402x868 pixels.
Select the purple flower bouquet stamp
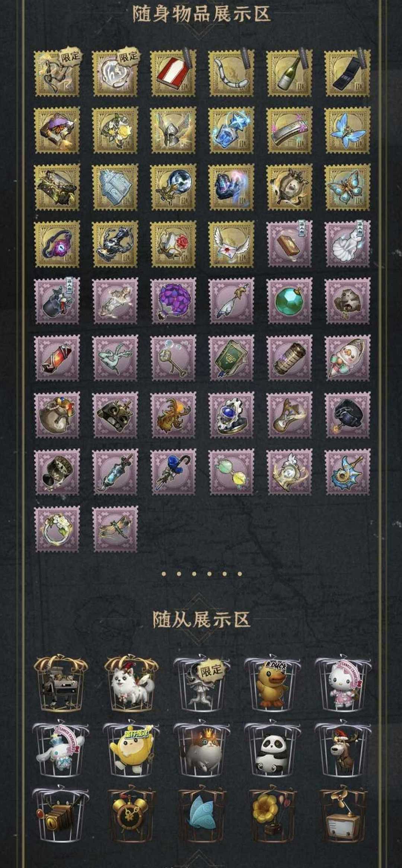(173, 301)
